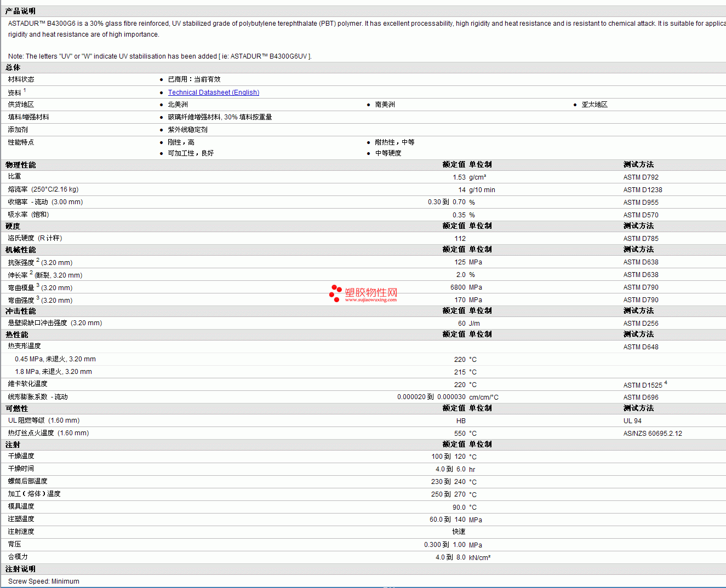Select the 热性能 section header
This screenshot has height=588, width=726.
pyautogui.click(x=17, y=335)
